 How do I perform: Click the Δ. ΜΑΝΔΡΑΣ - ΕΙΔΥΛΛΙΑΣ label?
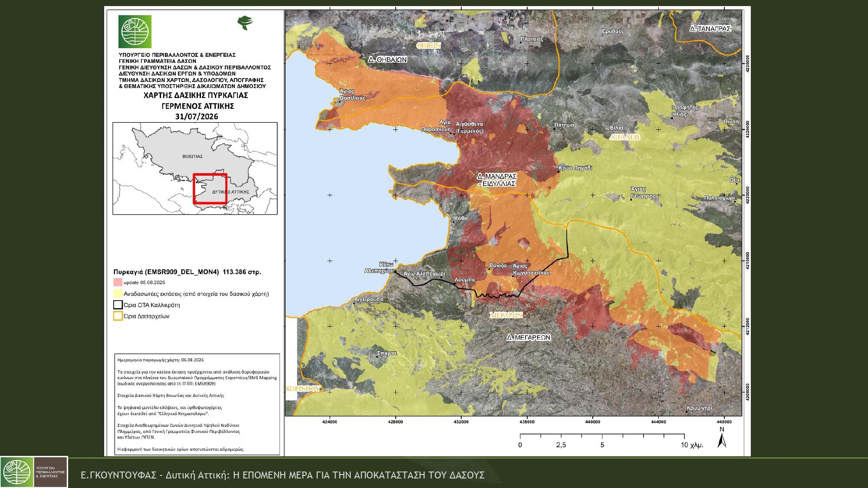tap(497, 180)
